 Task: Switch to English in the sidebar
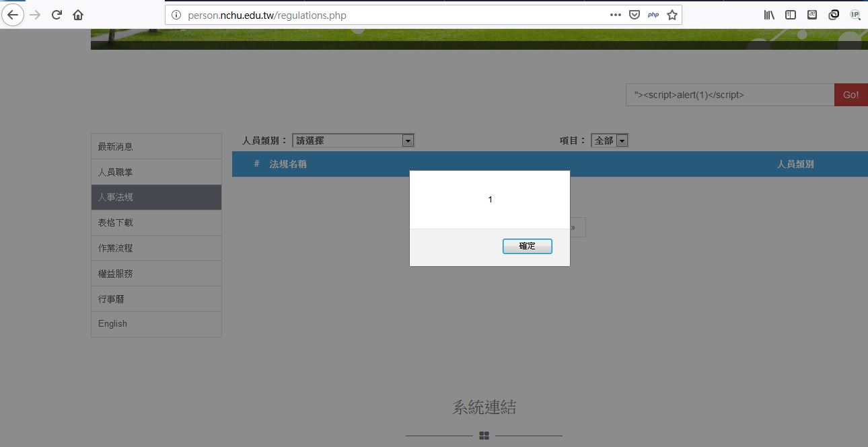coord(156,324)
